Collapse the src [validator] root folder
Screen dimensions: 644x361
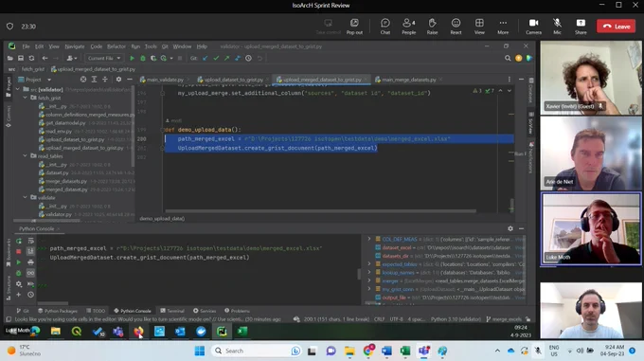[18, 89]
